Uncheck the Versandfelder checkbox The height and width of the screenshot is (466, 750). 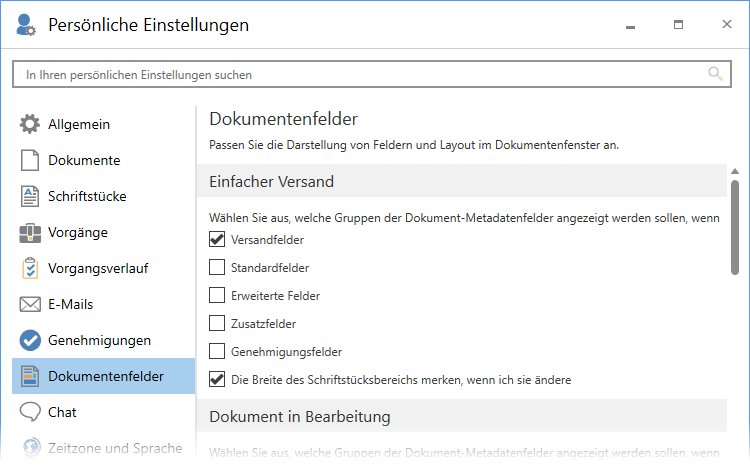click(217, 239)
